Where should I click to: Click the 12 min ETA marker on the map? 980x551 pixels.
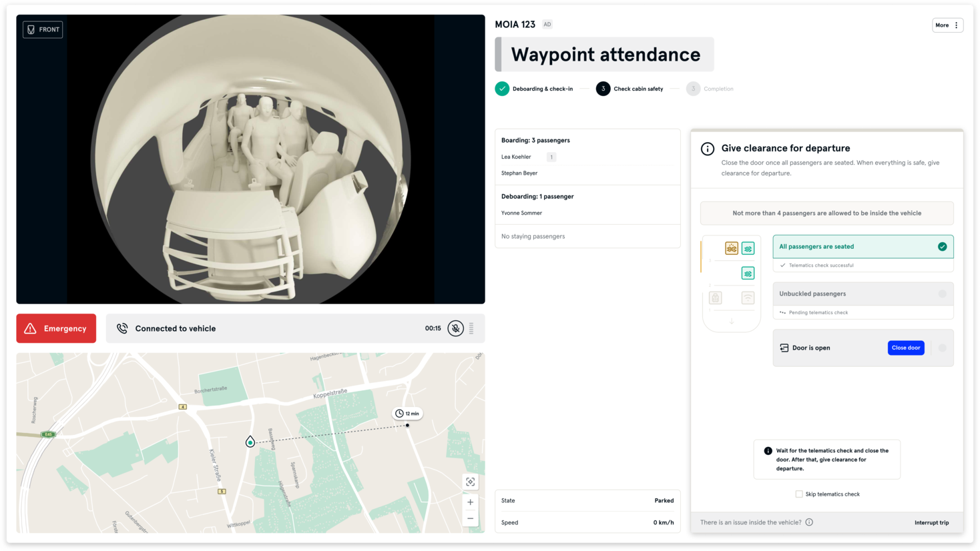click(x=407, y=413)
